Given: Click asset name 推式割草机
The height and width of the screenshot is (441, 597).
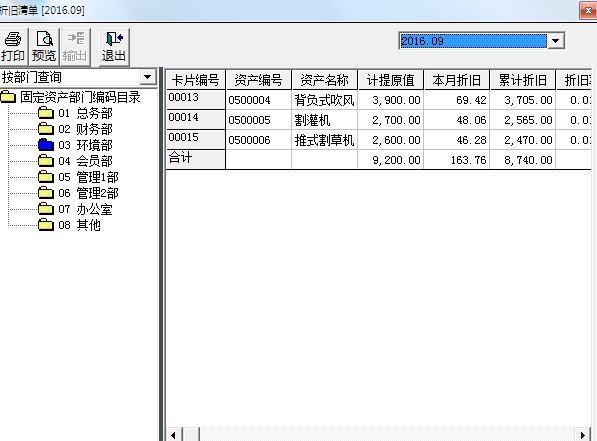Looking at the screenshot, I should [x=324, y=140].
